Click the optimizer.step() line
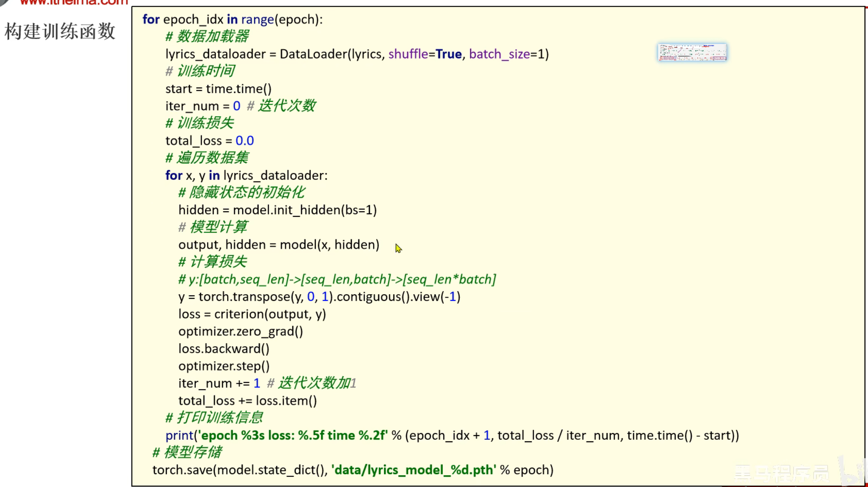This screenshot has height=487, width=868. 224,366
